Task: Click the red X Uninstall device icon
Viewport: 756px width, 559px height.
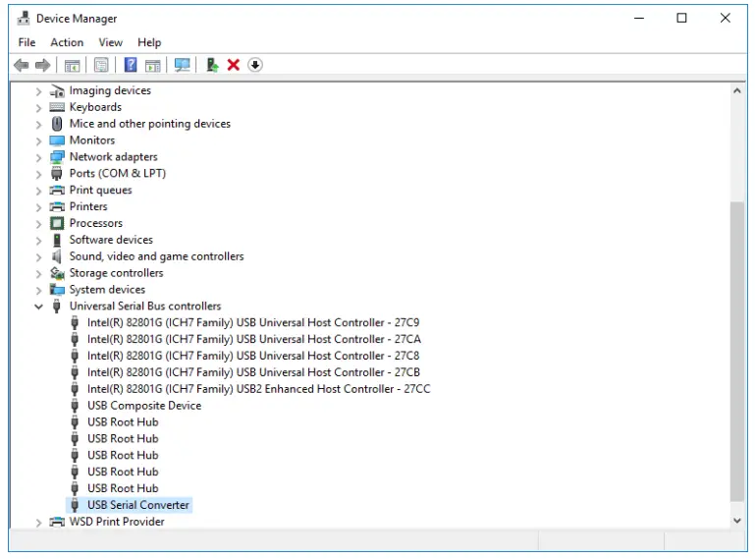Action: [x=234, y=65]
